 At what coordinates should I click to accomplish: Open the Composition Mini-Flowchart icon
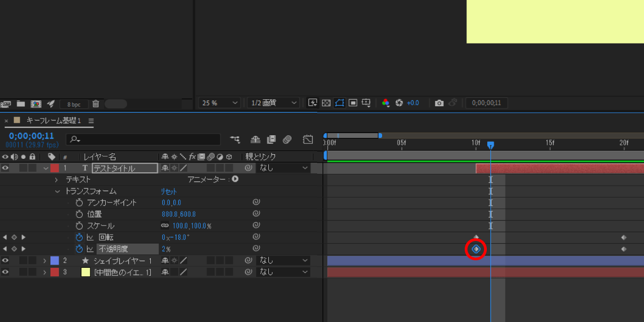(x=235, y=140)
